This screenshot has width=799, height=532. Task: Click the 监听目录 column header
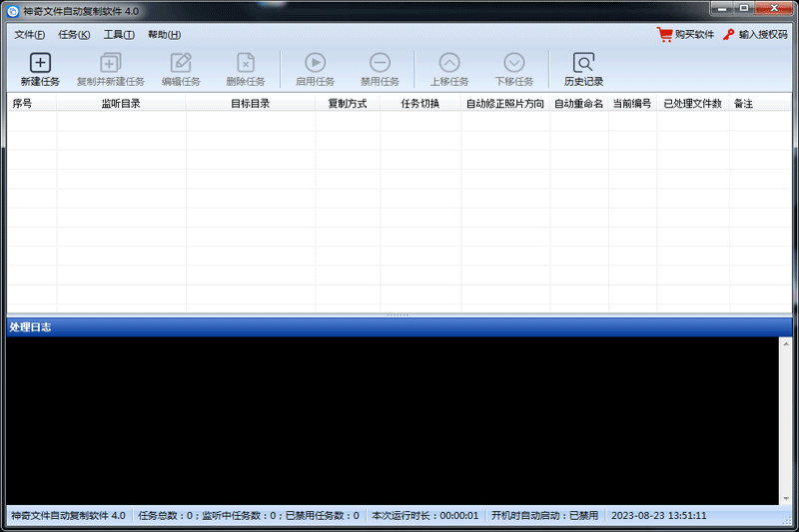(x=121, y=104)
